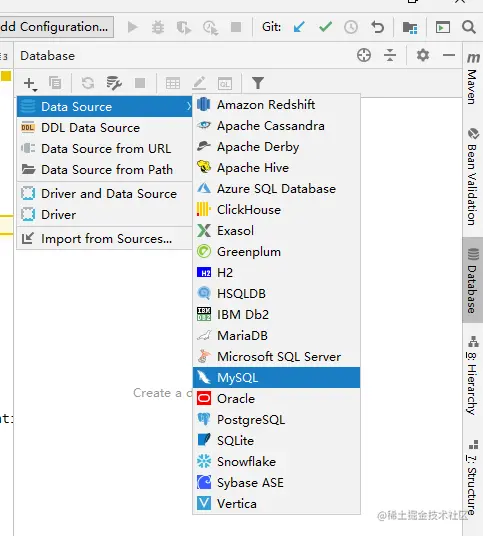Click the search magnifier icon
The width and height of the screenshot is (483, 536).
(469, 27)
